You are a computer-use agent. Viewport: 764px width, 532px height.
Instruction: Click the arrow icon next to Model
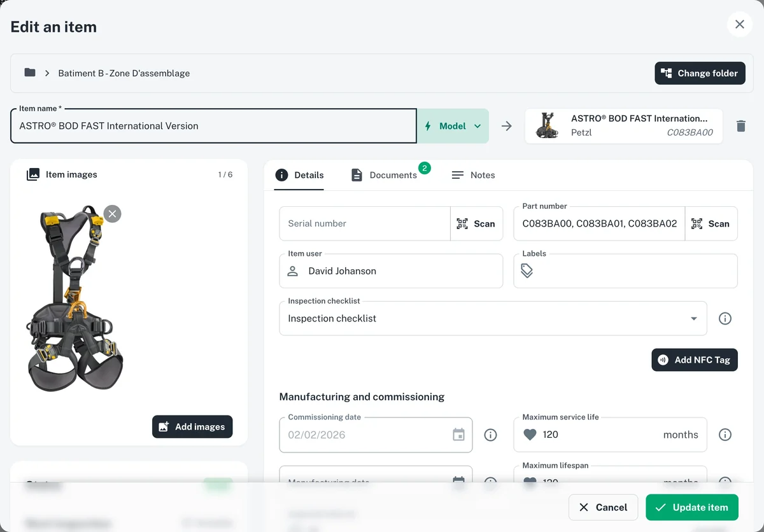pos(507,126)
